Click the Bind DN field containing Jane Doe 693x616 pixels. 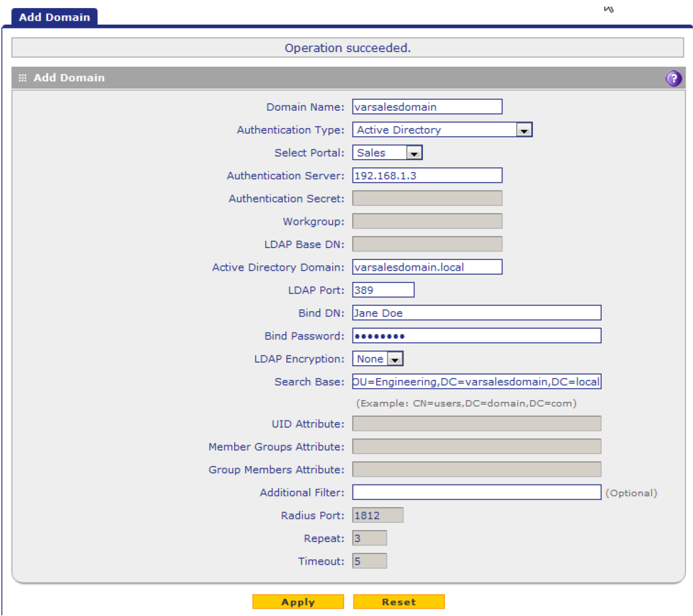coord(476,313)
